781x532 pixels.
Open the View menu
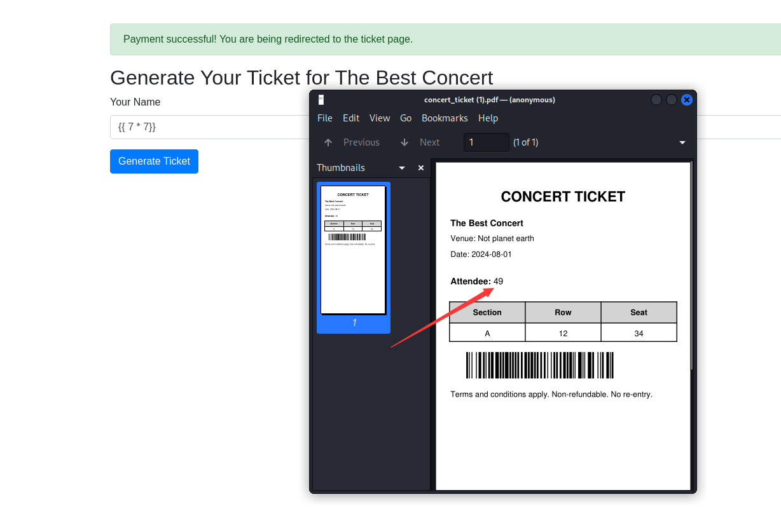coord(380,118)
